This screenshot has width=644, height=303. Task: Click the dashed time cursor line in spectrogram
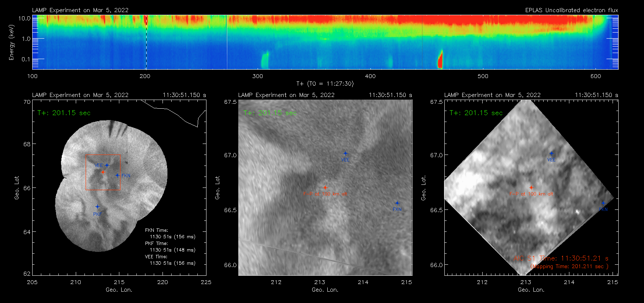(x=146, y=42)
